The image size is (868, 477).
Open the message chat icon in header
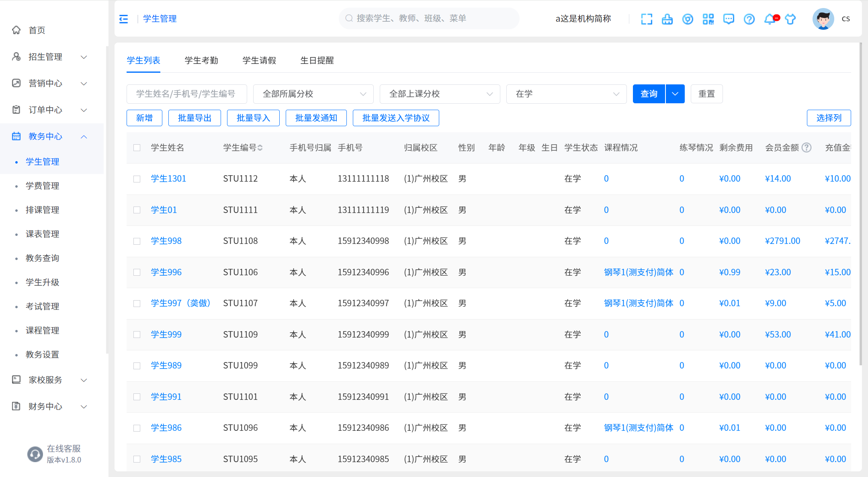tap(729, 19)
